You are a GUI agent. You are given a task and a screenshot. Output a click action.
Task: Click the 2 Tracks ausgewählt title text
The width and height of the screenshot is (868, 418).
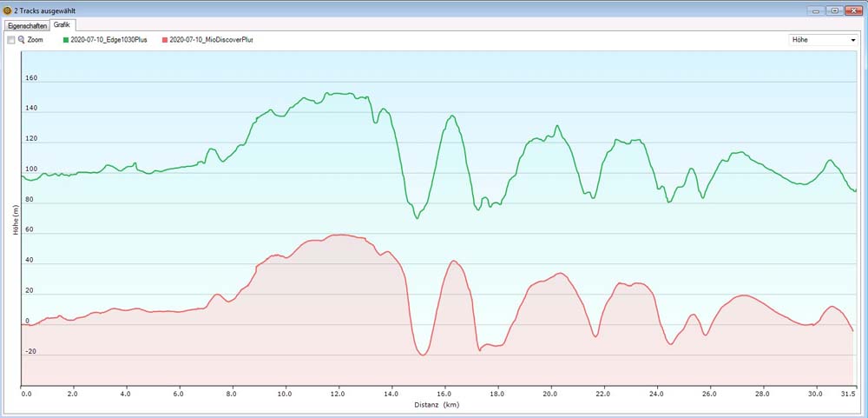(44, 10)
